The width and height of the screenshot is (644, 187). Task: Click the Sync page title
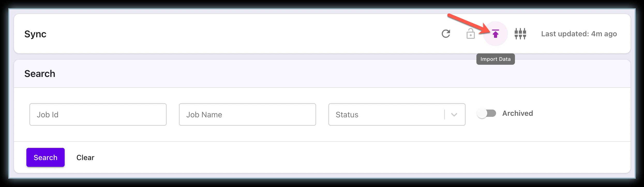[35, 34]
